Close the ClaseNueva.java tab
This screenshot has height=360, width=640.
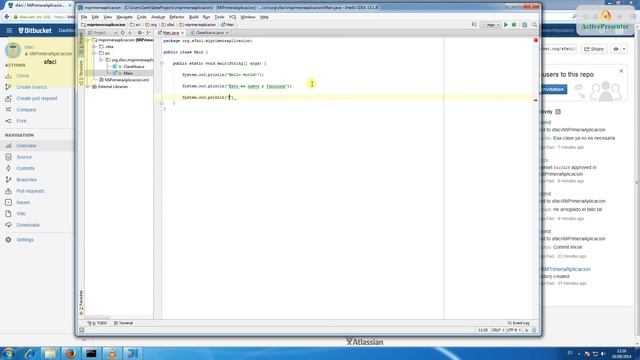[227, 33]
